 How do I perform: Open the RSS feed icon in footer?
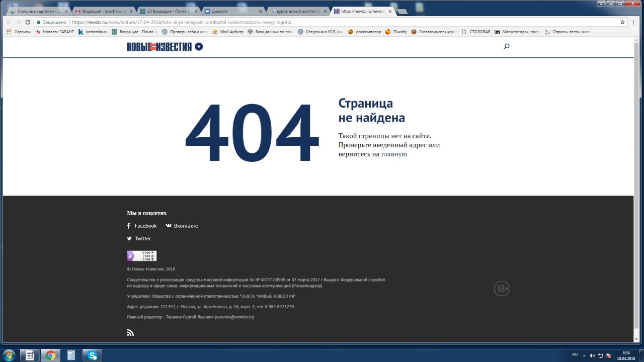point(130,332)
